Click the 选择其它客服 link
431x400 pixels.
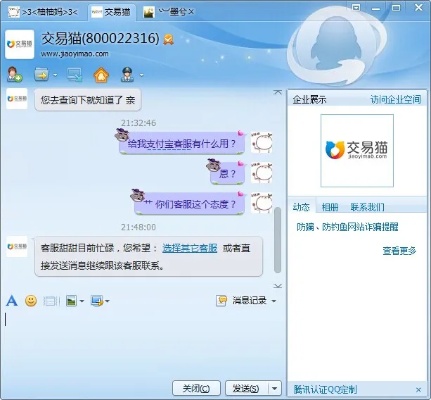click(x=190, y=248)
